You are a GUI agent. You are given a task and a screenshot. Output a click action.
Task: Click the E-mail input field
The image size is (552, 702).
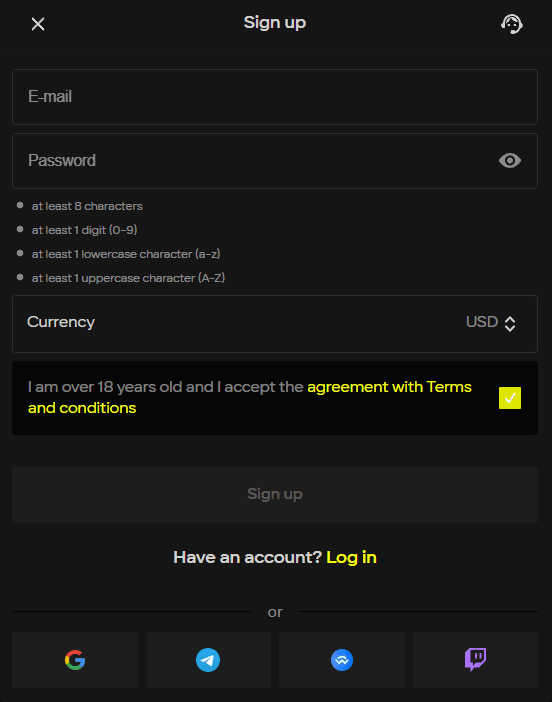pyautogui.click(x=275, y=97)
